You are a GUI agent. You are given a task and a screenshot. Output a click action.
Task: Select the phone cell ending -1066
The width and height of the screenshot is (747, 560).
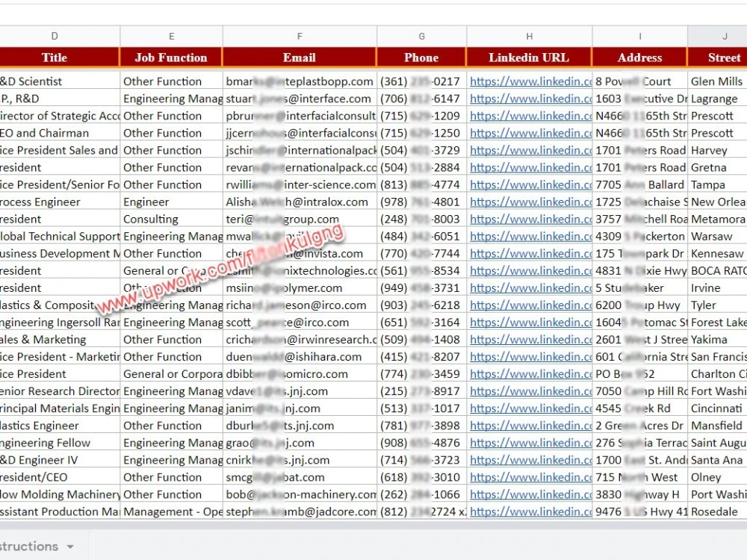point(421,494)
